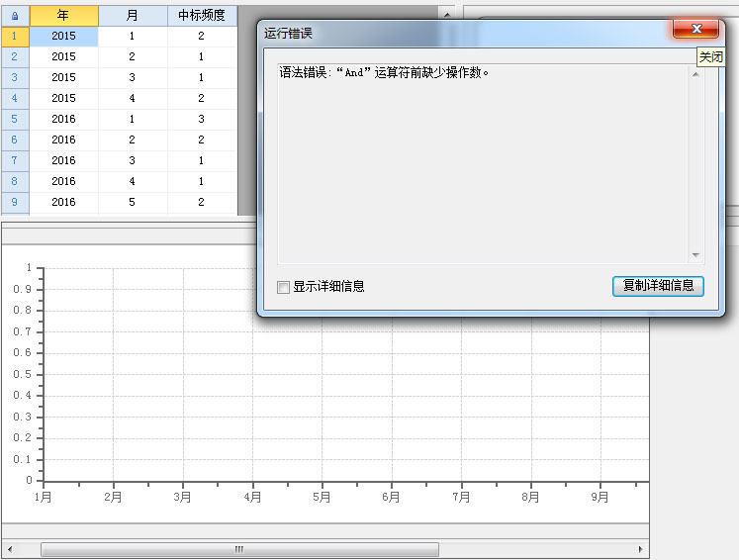The width and height of the screenshot is (739, 560).
Task: Click the chart horizontal scrollbar thumb
Action: 239,549
